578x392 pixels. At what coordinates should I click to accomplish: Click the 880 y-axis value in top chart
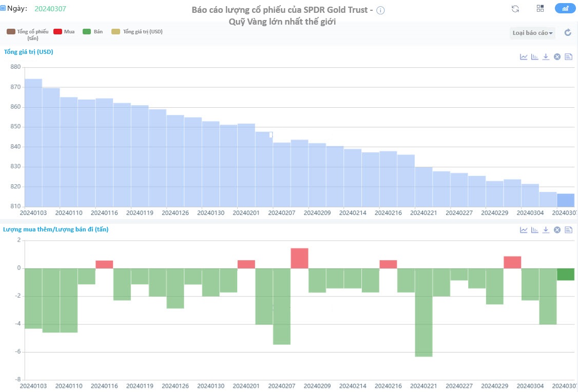tap(15, 67)
